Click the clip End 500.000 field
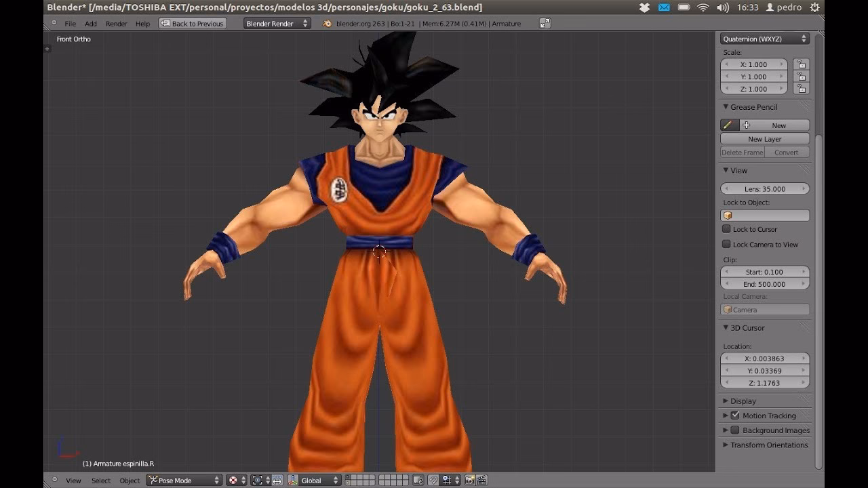868x488 pixels. (x=765, y=284)
